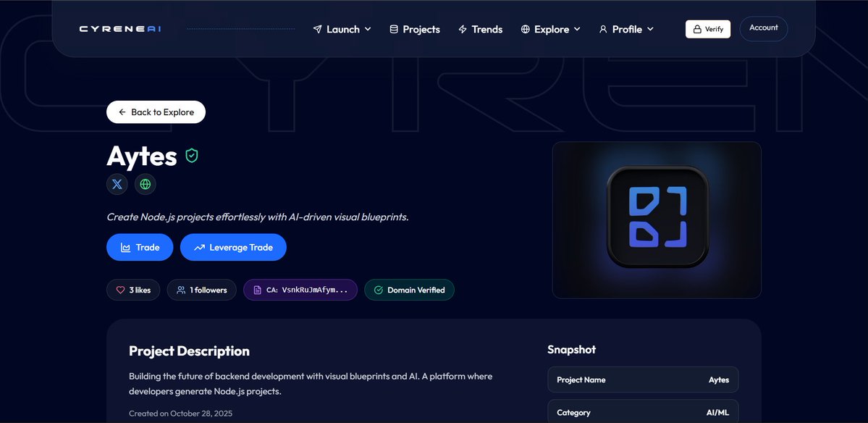Open the Aytes website globe link
868x423 pixels.
coord(146,185)
